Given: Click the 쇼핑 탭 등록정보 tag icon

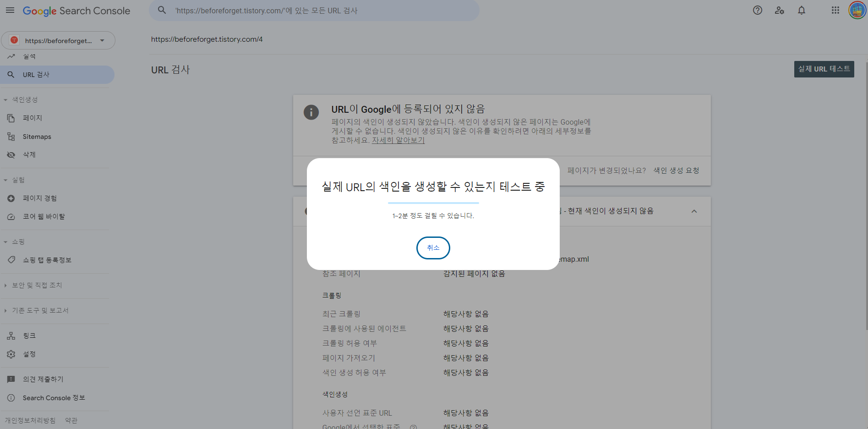Looking at the screenshot, I should (11, 260).
